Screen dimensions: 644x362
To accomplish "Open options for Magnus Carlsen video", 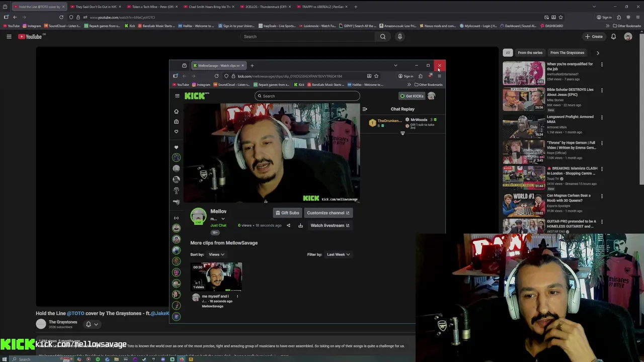I will pos(602,196).
